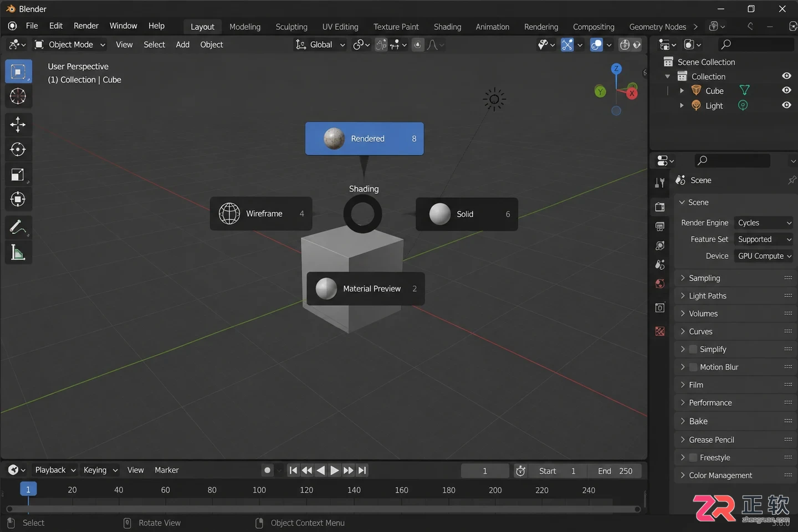
Task: Open the File menu
Action: [x=32, y=26]
